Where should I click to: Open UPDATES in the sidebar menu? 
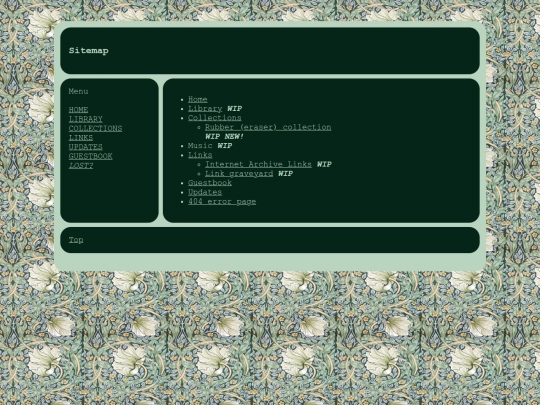(x=85, y=147)
